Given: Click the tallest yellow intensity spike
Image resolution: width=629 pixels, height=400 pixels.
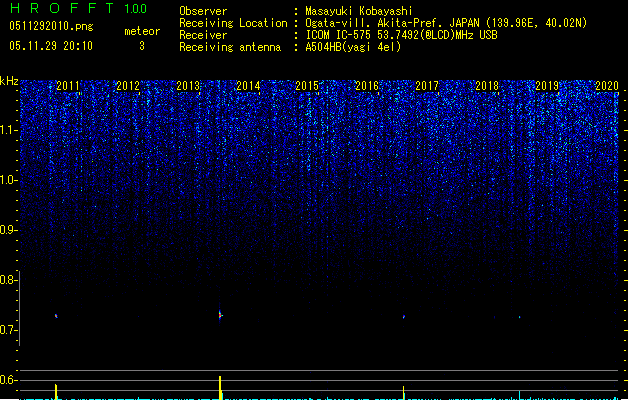Looking at the screenshot, I should pyautogui.click(x=220, y=388).
